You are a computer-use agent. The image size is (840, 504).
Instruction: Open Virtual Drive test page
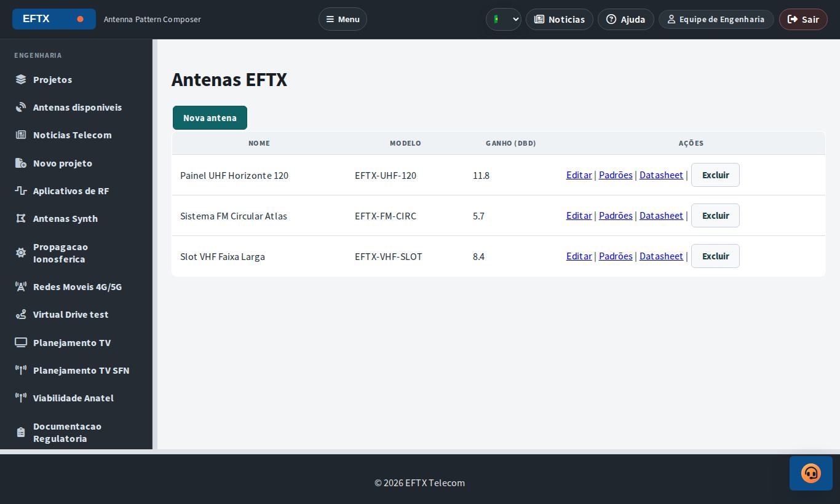tap(76, 314)
